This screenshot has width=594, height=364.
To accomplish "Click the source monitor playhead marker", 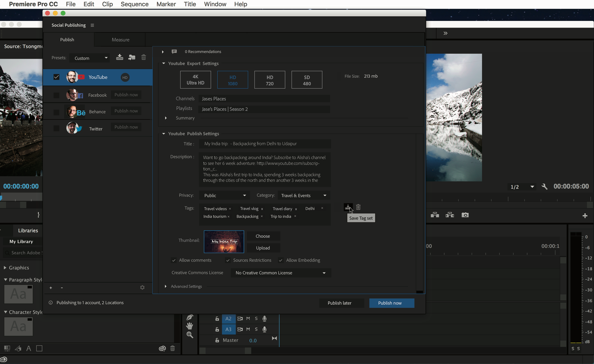I will point(1,198).
